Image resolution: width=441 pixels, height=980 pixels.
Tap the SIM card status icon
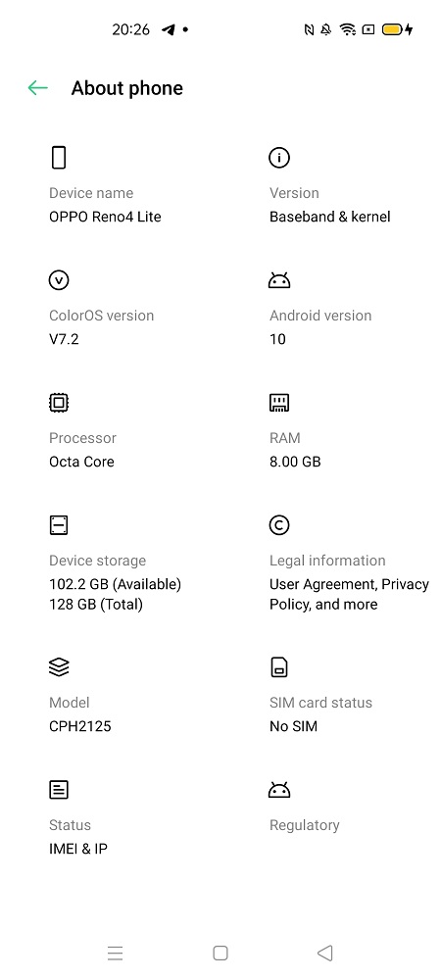click(279, 666)
